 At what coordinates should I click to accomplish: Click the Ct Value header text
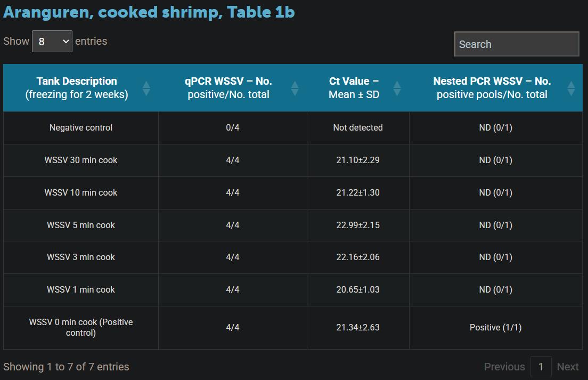(354, 88)
